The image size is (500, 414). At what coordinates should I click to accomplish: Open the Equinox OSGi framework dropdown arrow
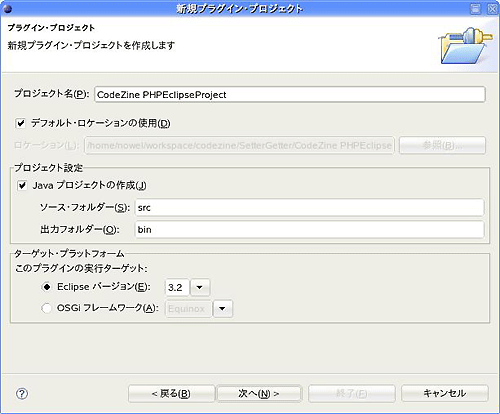(222, 309)
